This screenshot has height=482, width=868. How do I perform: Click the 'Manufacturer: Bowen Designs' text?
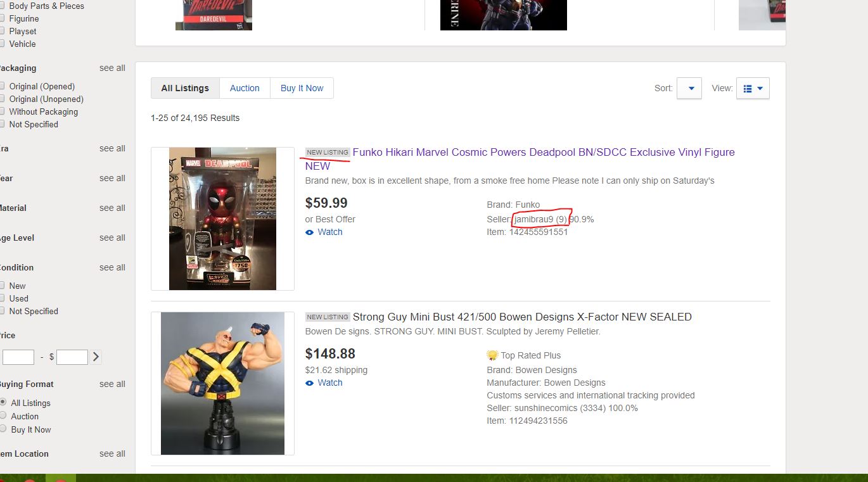[x=546, y=383]
